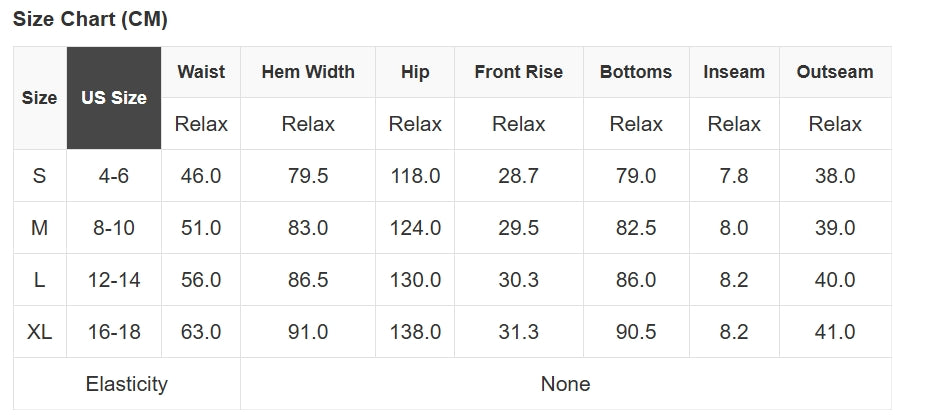Click the 138.0 hip measurement
The width and height of the screenshot is (937, 415).
click(x=415, y=332)
